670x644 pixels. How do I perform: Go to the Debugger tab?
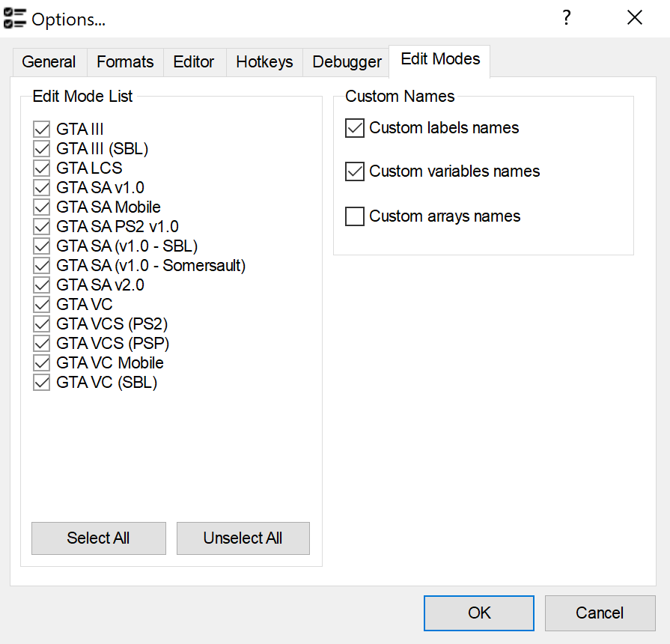click(347, 62)
